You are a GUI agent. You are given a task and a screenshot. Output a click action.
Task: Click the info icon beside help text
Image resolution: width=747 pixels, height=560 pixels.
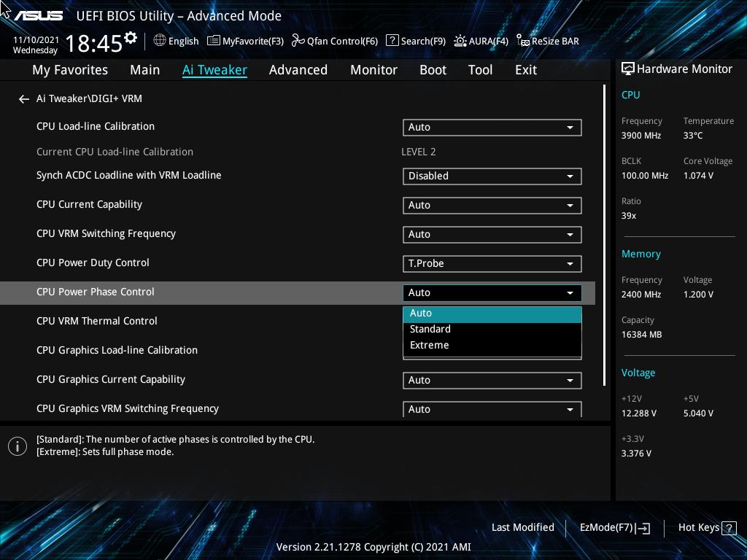(18, 446)
